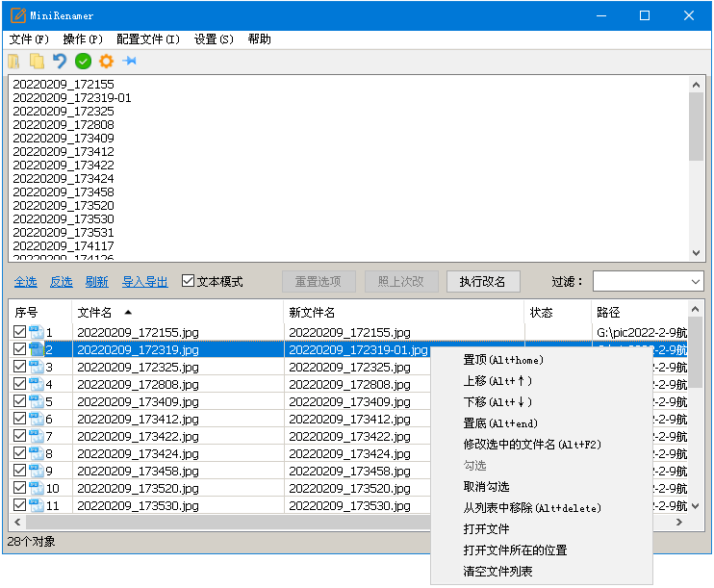
Task: Uncheck the checkbox for row 7
Action: pyautogui.click(x=20, y=436)
